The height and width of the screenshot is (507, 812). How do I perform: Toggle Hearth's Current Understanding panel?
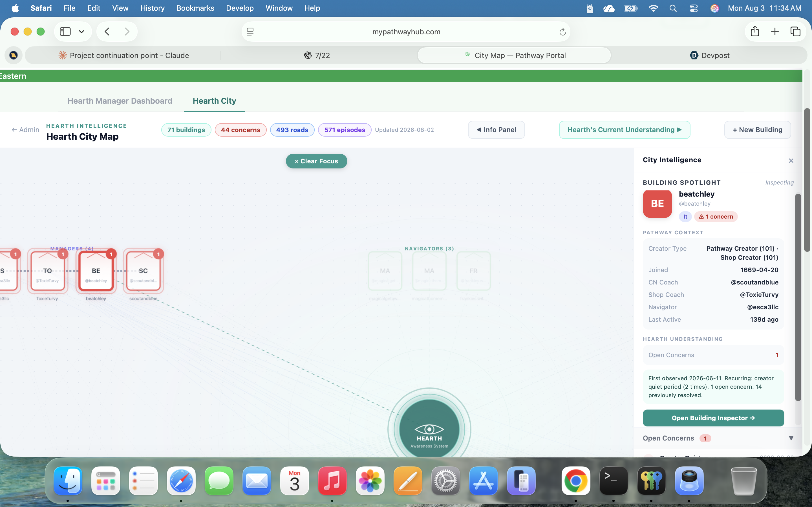click(625, 130)
